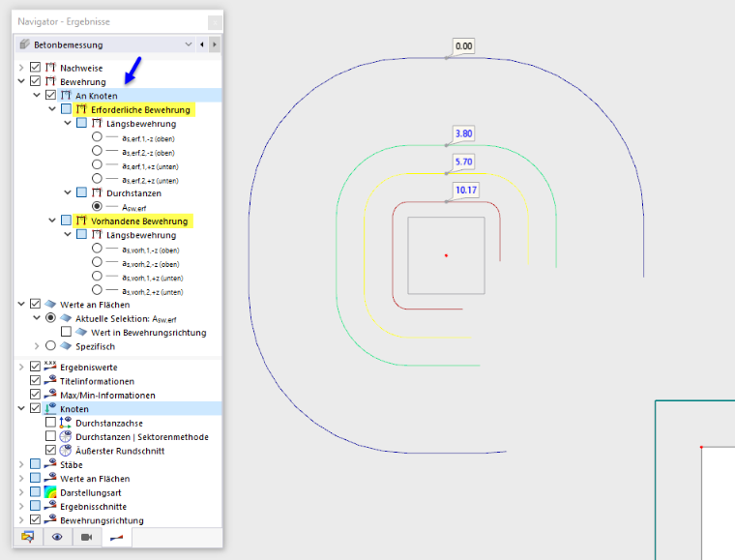Viewport: 735px width, 560px height.
Task: Select Aktuelle Selektion: Asw,erf radio
Action: 50,318
